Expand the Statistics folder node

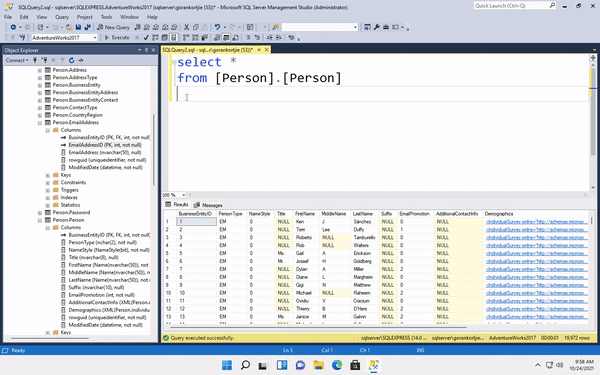[x=48, y=205]
